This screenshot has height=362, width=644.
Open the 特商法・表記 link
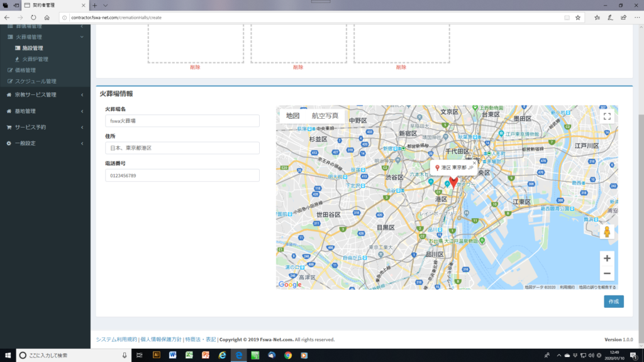click(x=201, y=339)
